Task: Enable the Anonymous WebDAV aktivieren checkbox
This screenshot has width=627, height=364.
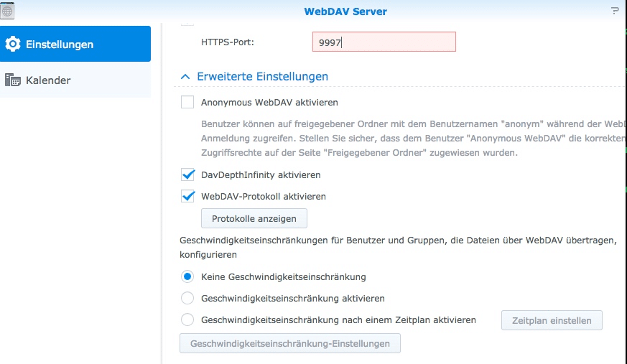Action: click(x=187, y=103)
